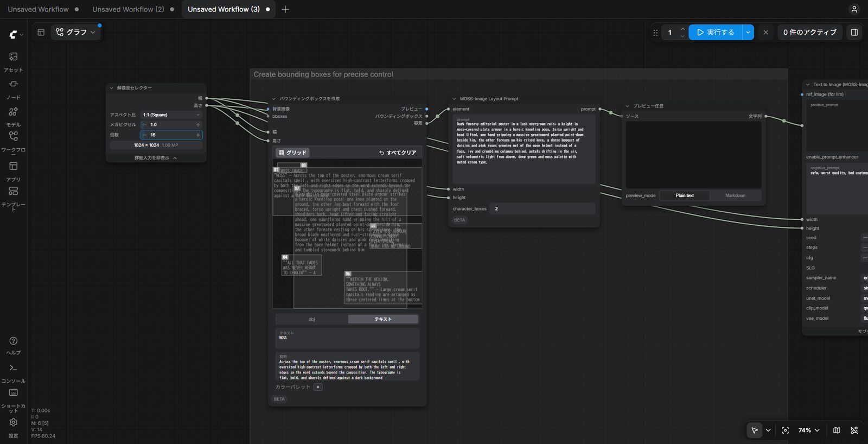The width and height of the screenshot is (868, 444).
Task: Add a color with カラーパレット plus button
Action: [x=318, y=387]
